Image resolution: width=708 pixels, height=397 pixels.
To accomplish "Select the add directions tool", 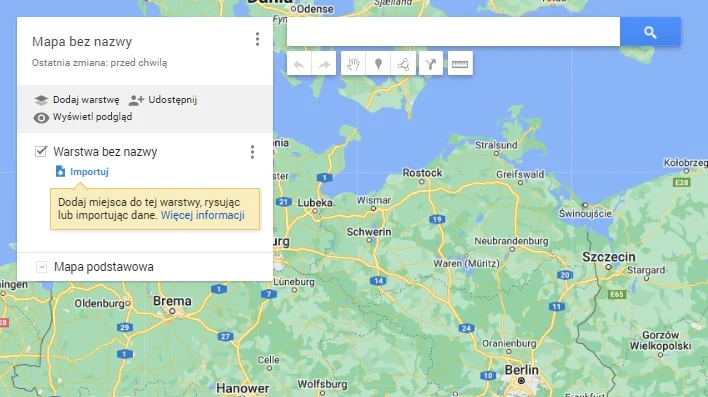I will coord(431,64).
